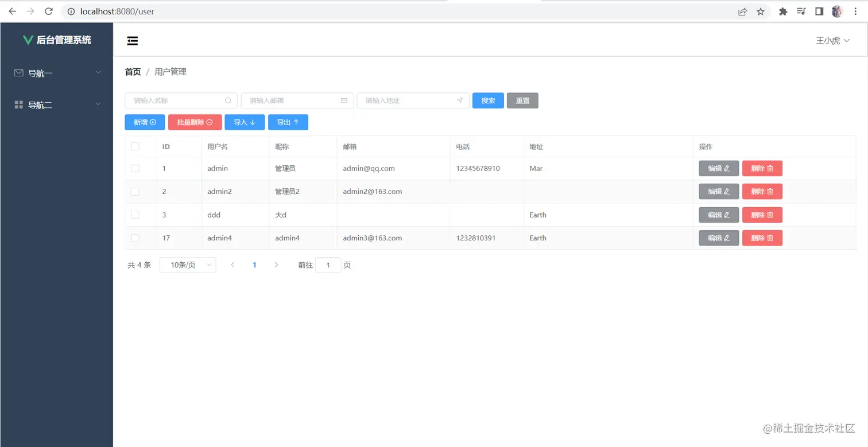Delete the admin user row
The width and height of the screenshot is (868, 447).
[x=762, y=169]
